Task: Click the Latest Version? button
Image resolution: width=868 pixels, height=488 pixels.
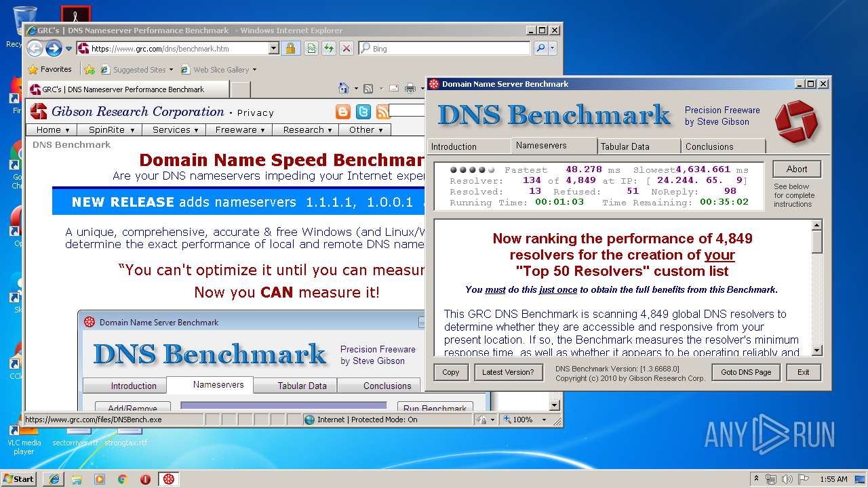Action: 508,372
